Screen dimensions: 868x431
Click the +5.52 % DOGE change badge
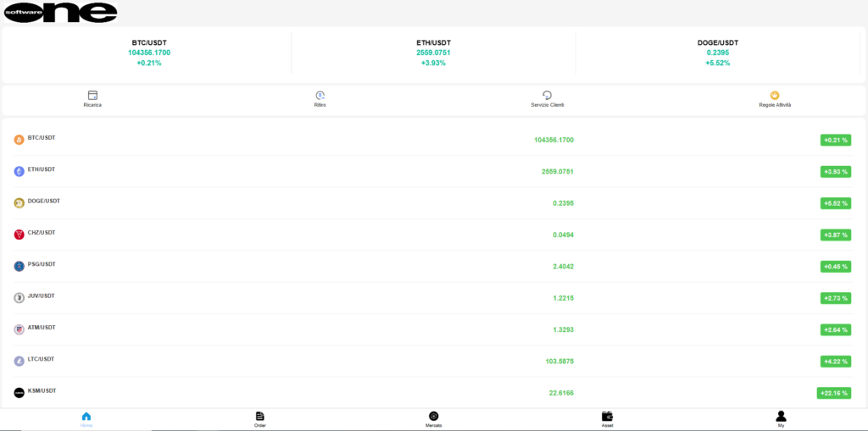click(x=835, y=203)
